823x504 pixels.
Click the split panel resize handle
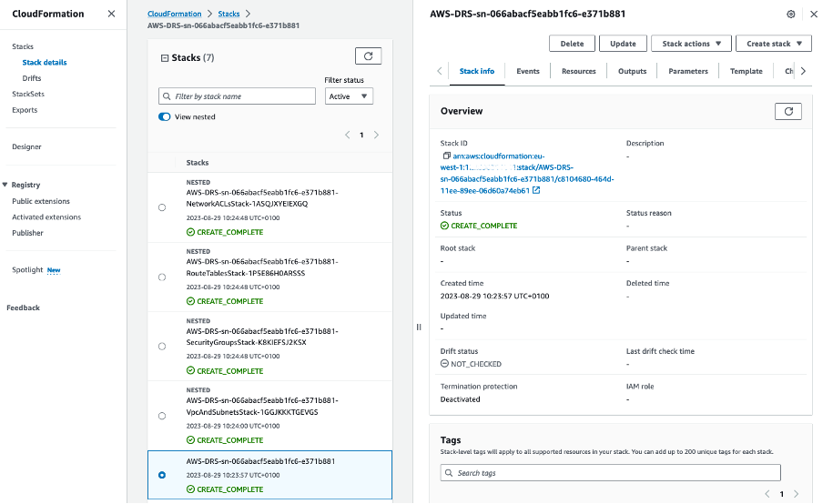point(418,327)
